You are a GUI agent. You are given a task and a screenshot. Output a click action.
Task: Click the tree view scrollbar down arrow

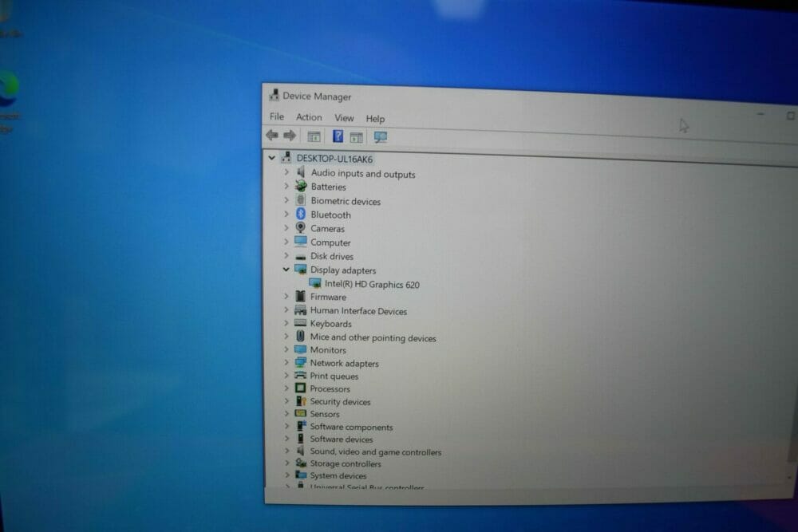coord(789,477)
